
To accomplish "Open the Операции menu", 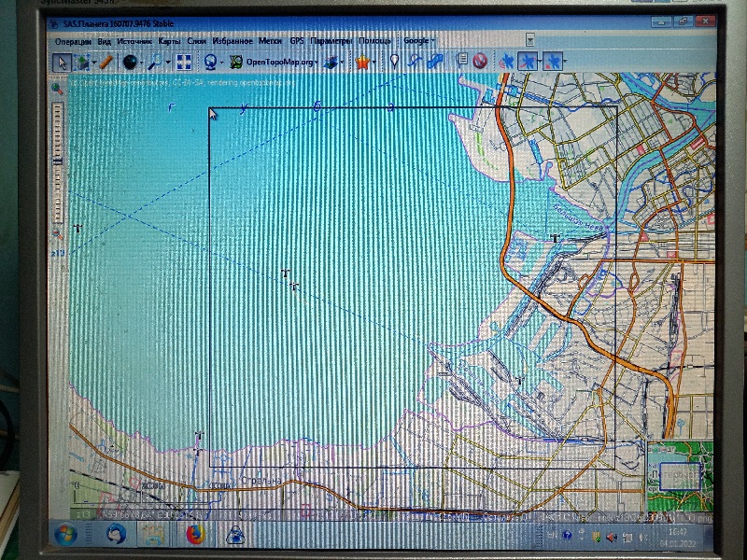I will pos(73,41).
